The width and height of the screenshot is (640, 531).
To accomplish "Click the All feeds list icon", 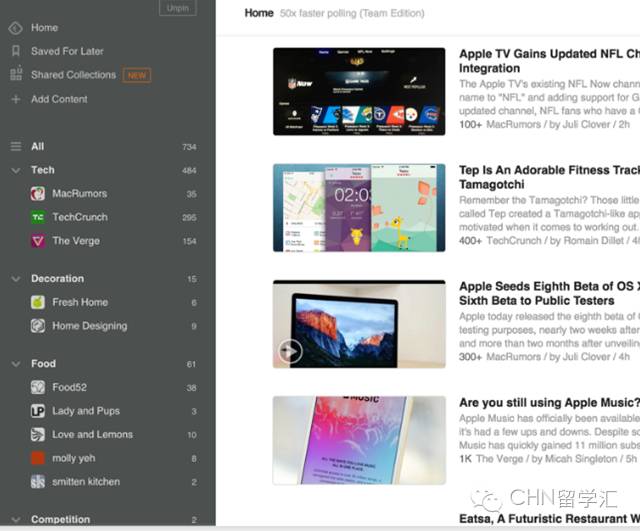I will point(16,146).
